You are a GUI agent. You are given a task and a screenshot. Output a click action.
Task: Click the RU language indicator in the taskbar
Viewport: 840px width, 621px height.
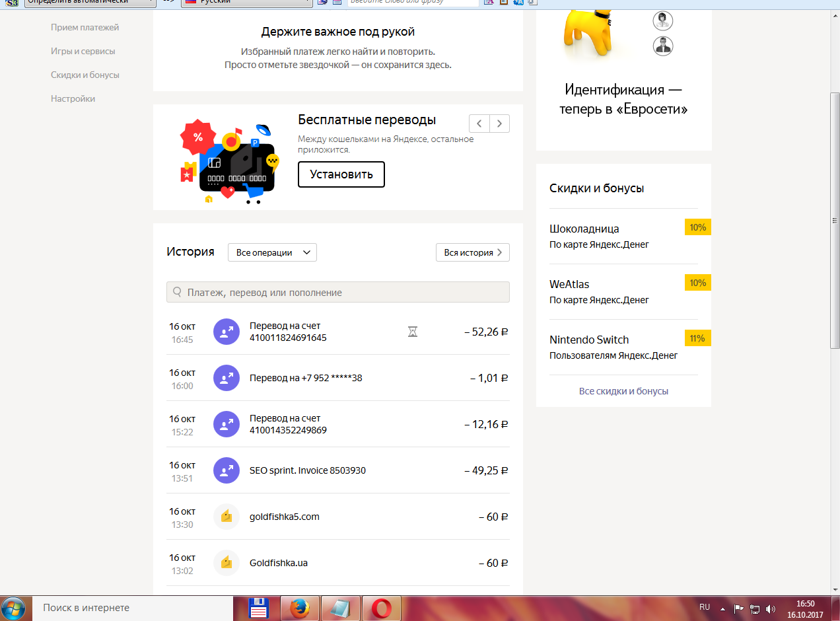coord(705,607)
